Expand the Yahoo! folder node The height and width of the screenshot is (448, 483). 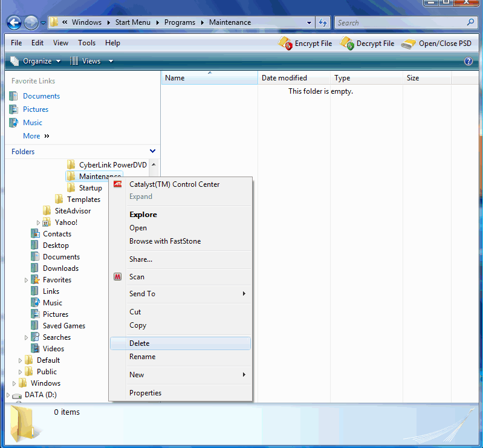(x=38, y=222)
